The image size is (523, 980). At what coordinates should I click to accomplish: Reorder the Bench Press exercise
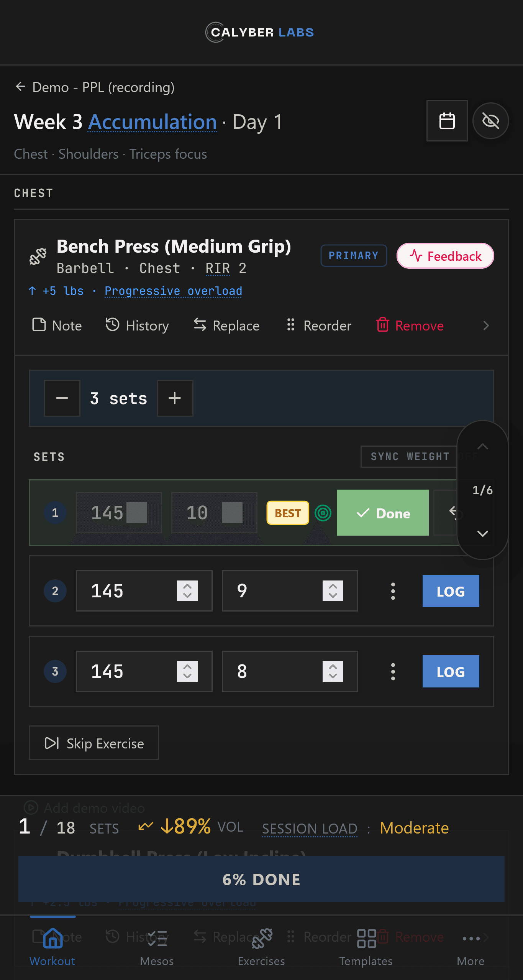point(319,325)
